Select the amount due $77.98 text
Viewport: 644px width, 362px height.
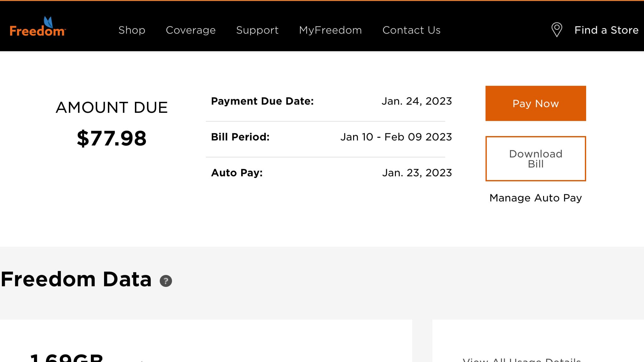(x=112, y=137)
